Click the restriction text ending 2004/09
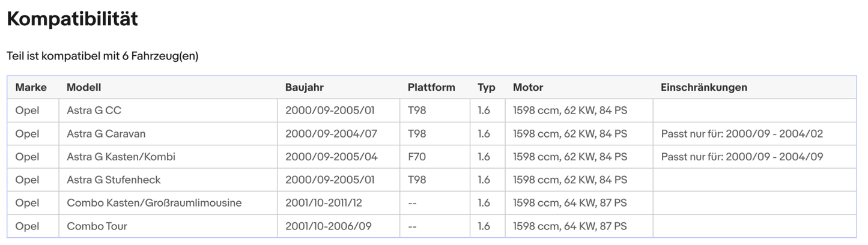Screen dimensions: 868x245 click(x=741, y=157)
